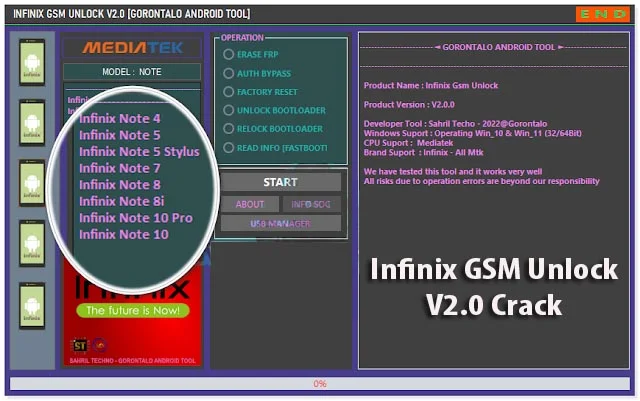This screenshot has width=640, height=401.
Task: Click the MediaTek logo banner
Action: pyautogui.click(x=132, y=48)
